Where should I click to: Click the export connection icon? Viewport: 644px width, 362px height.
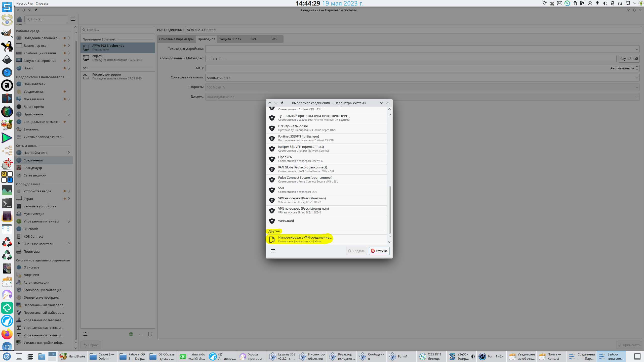point(150,334)
